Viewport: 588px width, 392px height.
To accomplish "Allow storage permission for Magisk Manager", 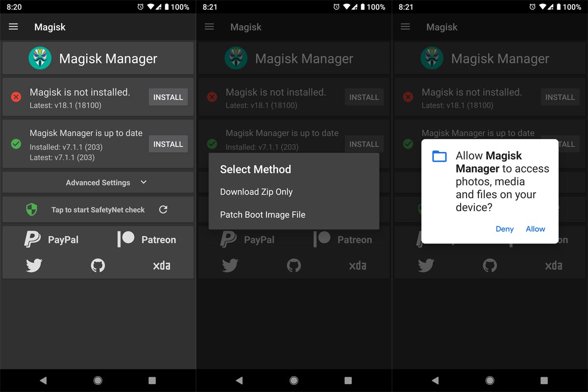I will pyautogui.click(x=536, y=229).
